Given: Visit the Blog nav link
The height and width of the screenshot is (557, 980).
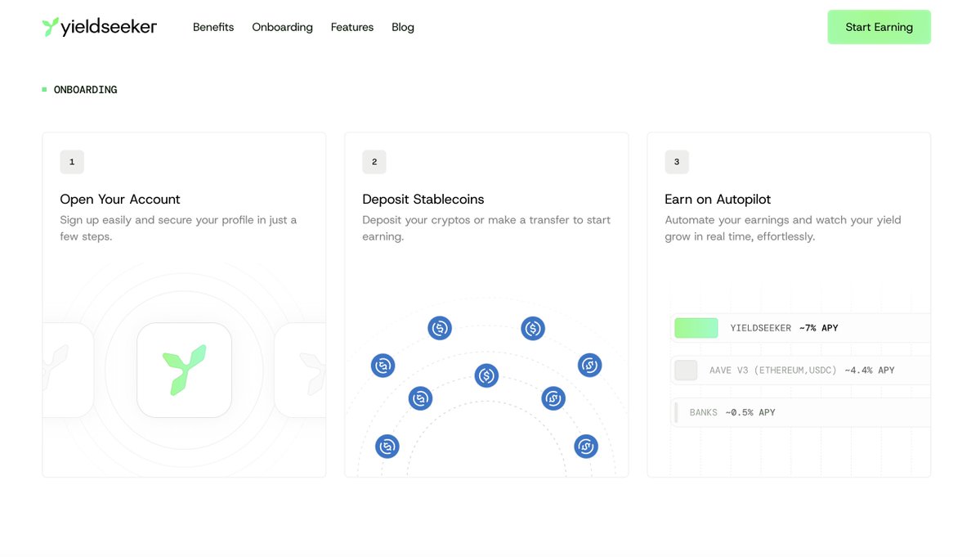Looking at the screenshot, I should pos(402,27).
